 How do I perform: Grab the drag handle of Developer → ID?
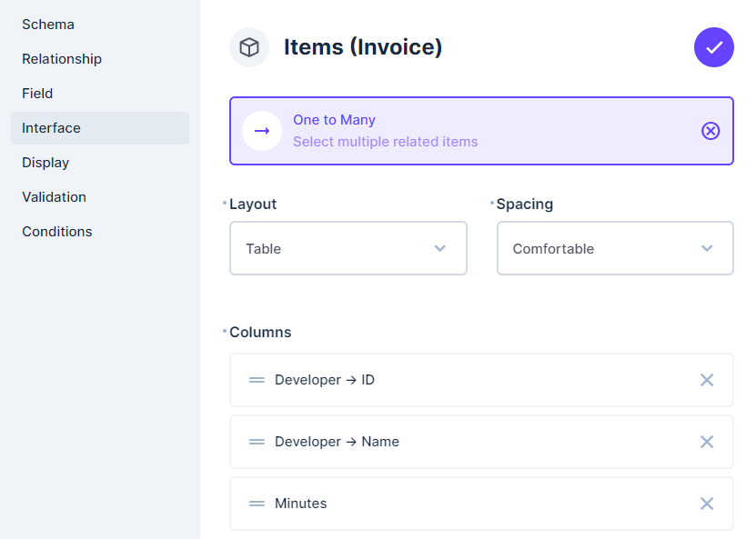coord(257,380)
